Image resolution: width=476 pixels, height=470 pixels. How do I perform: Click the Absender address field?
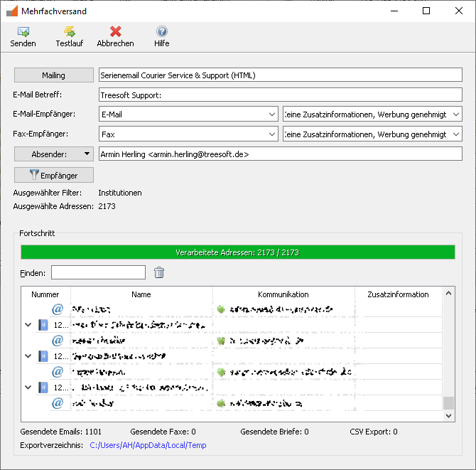pyautogui.click(x=281, y=154)
